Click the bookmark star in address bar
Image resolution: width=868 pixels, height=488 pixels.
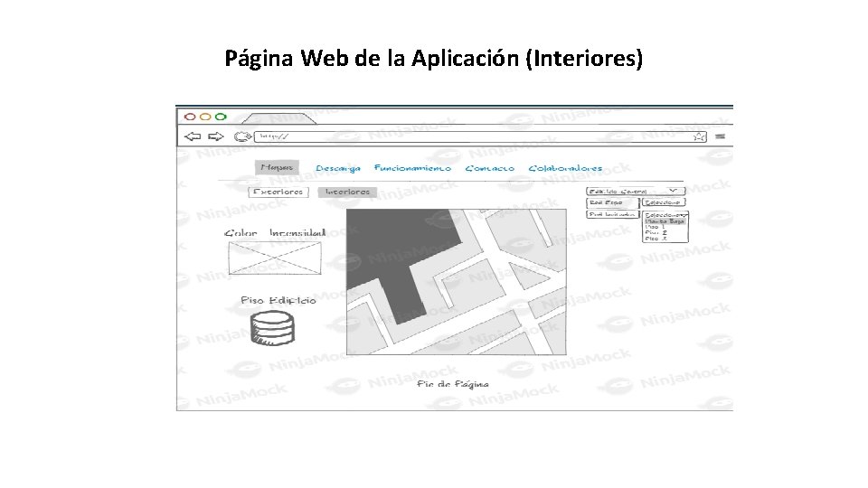(x=700, y=136)
